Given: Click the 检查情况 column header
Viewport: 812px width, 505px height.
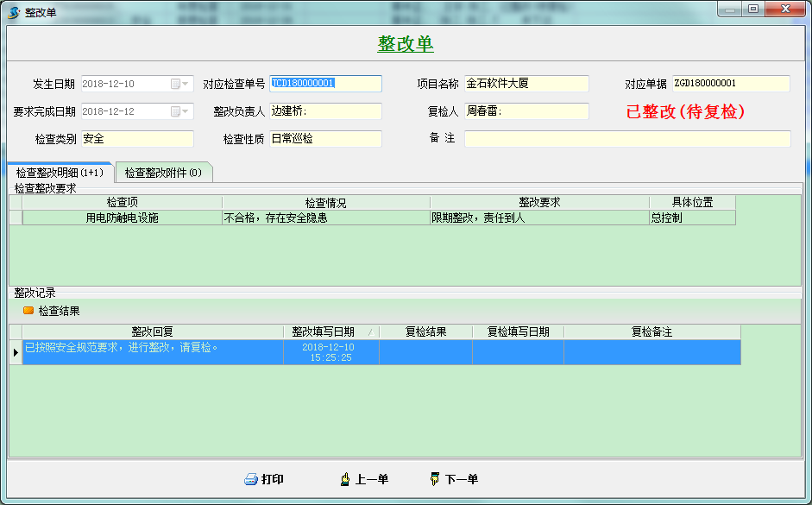Looking at the screenshot, I should tap(325, 202).
